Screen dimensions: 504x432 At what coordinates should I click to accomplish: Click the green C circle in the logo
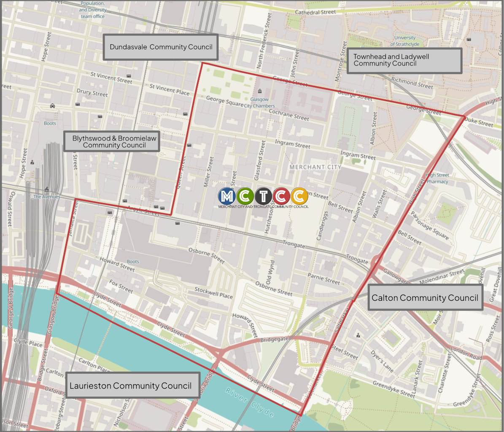coord(245,196)
